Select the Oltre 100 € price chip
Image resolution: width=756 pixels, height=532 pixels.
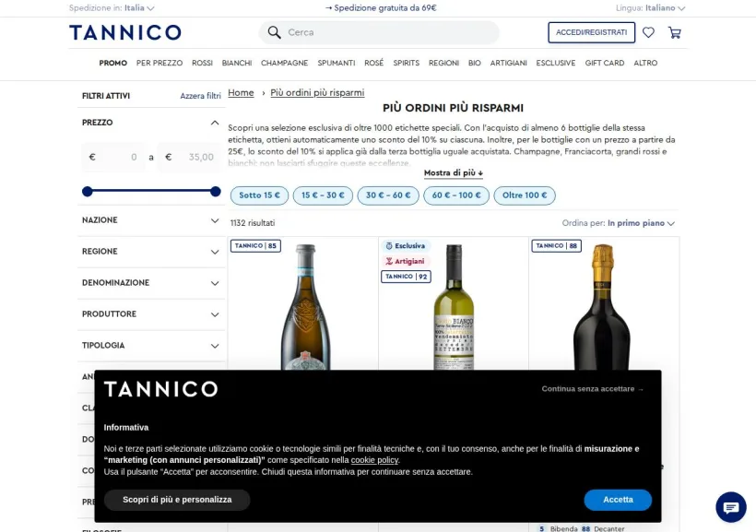tap(525, 195)
